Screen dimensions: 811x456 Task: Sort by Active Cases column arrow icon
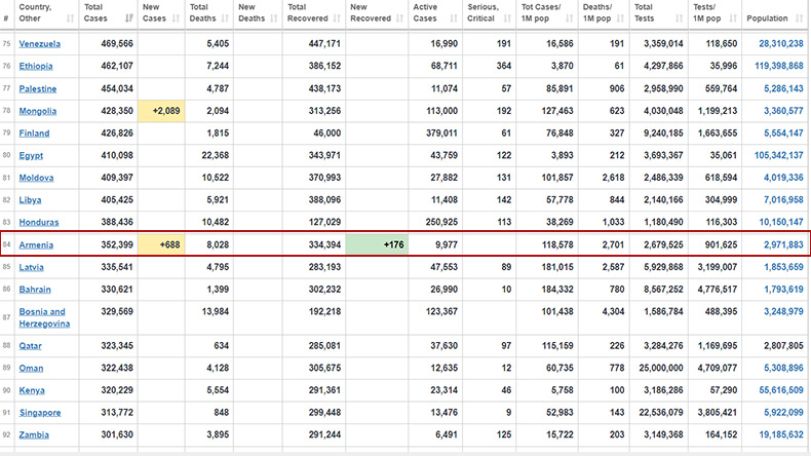pyautogui.click(x=454, y=19)
